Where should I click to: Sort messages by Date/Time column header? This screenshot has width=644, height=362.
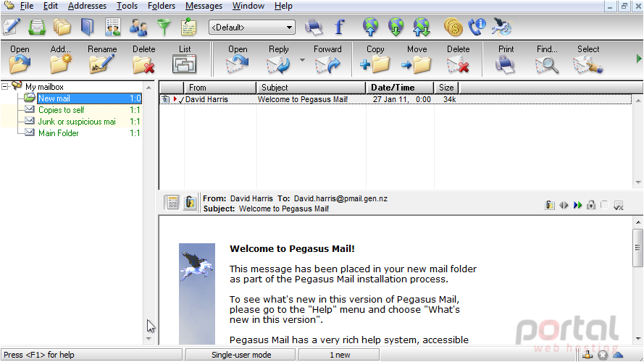(x=400, y=88)
